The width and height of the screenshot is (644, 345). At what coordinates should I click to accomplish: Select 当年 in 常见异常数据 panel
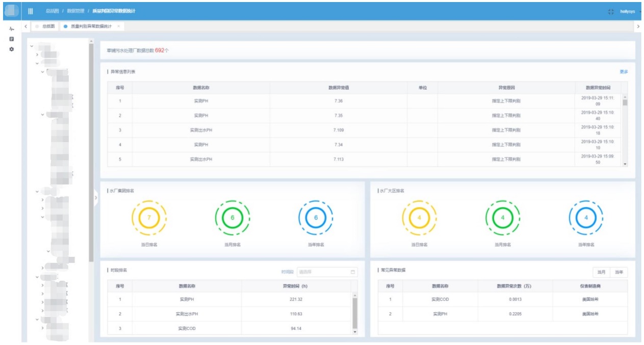click(619, 272)
